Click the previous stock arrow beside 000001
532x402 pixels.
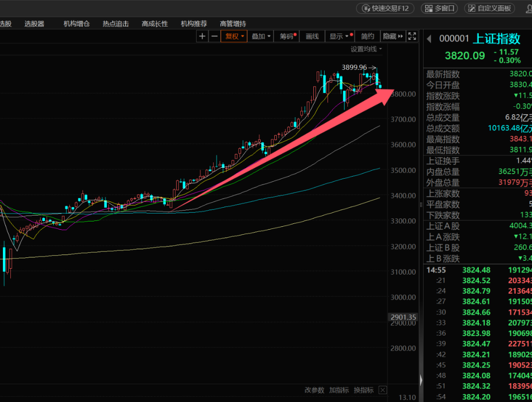point(429,39)
